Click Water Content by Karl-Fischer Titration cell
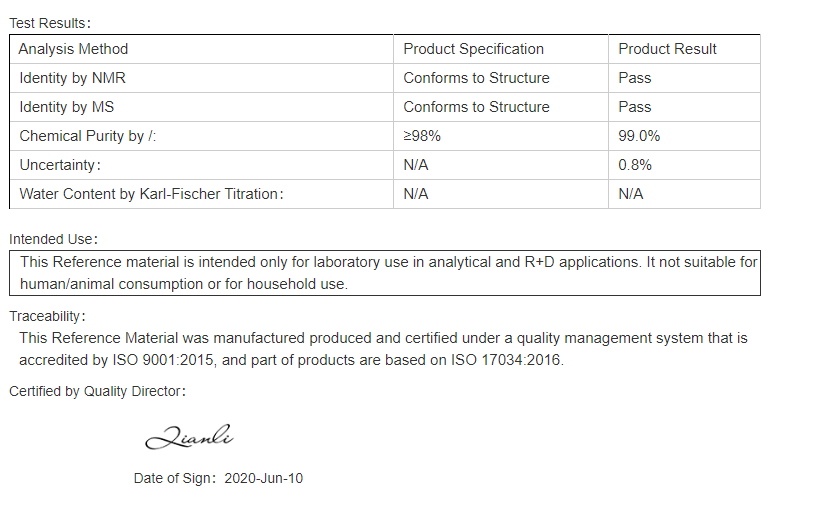 202,194
